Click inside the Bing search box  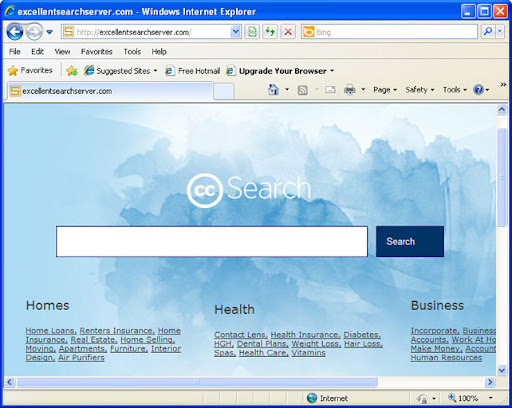pos(389,32)
